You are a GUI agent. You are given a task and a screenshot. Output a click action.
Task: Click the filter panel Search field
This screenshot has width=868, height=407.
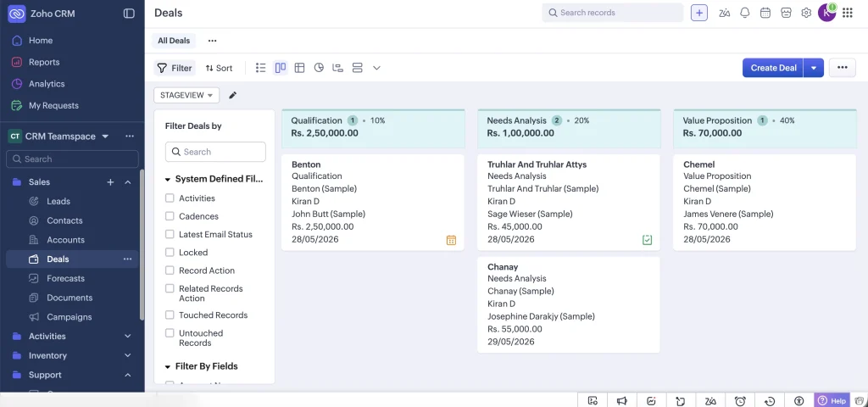215,152
